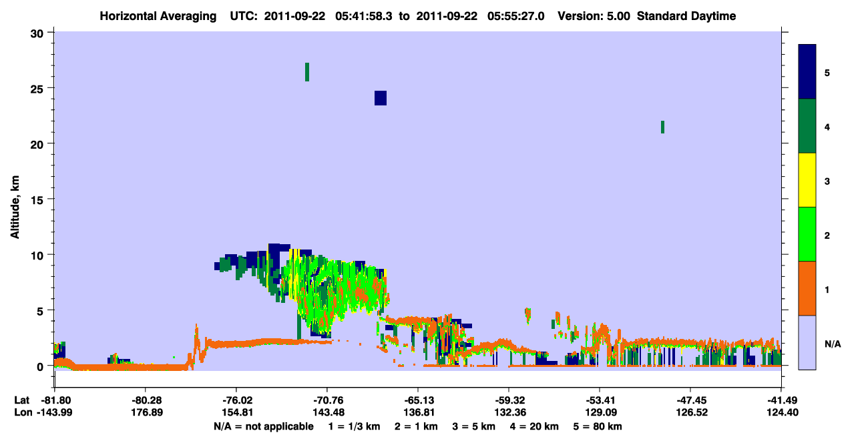Click the 'Lon' axis row label
Viewport: 868px width, 445px height.
coord(23,412)
